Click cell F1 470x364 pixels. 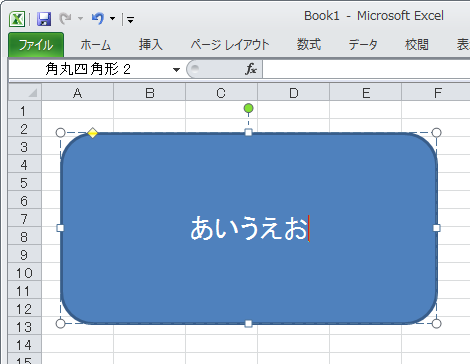(436, 110)
